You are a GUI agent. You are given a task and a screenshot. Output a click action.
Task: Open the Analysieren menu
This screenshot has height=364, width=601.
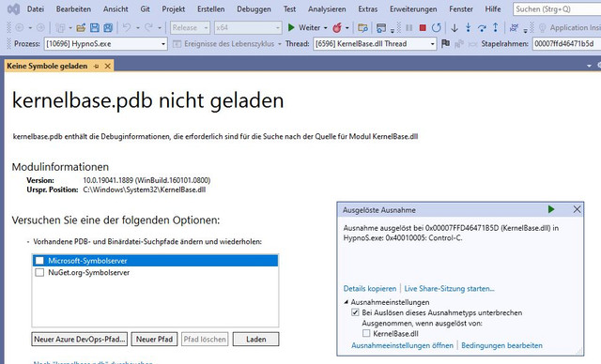[327, 8]
